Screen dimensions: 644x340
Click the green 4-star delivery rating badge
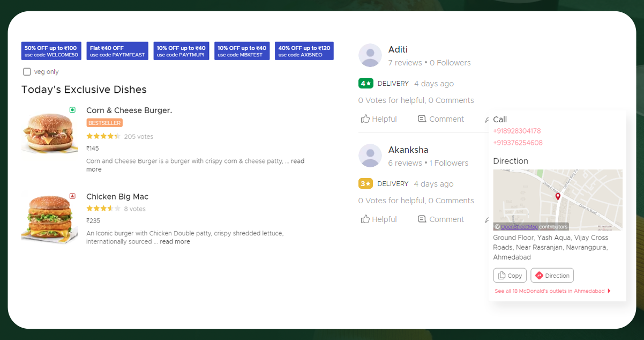point(365,83)
